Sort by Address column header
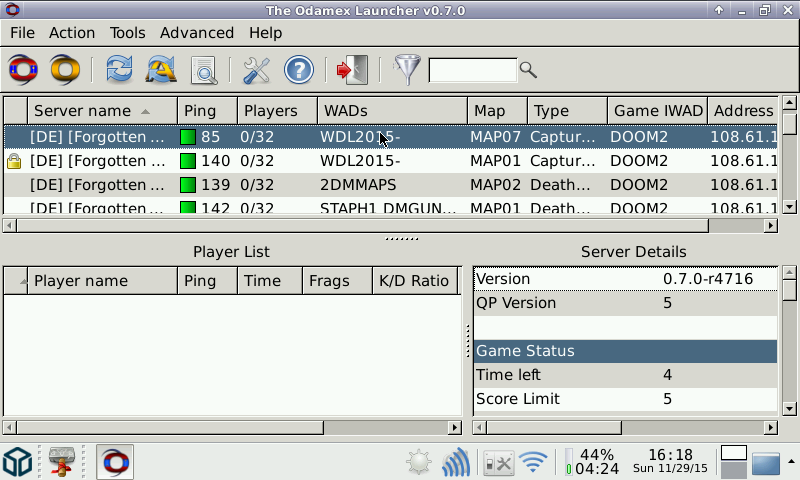 pyautogui.click(x=743, y=111)
